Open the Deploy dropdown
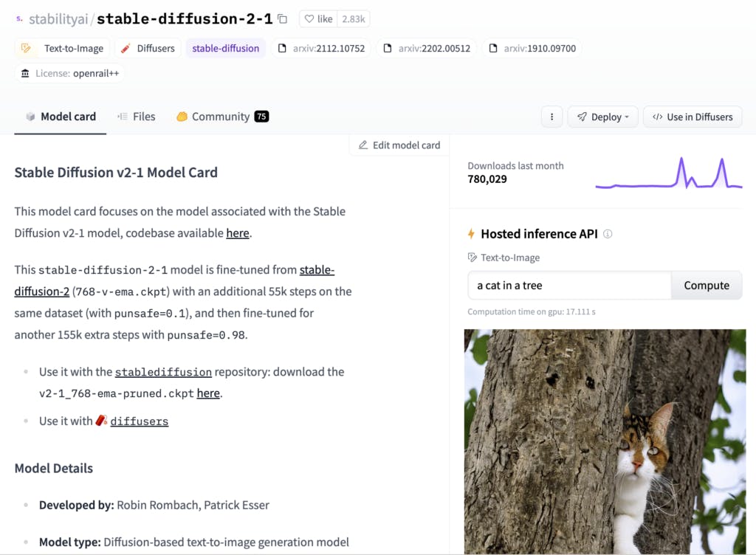 coord(602,117)
